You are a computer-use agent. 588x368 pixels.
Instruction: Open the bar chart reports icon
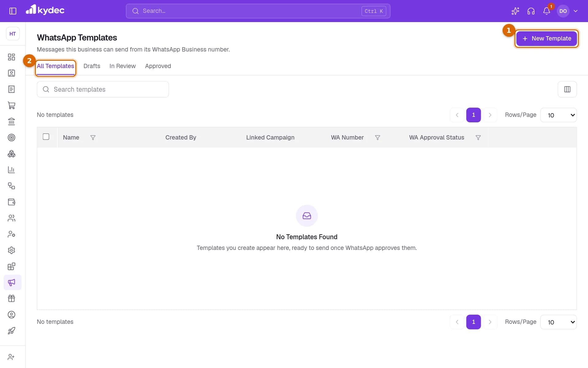(x=11, y=170)
